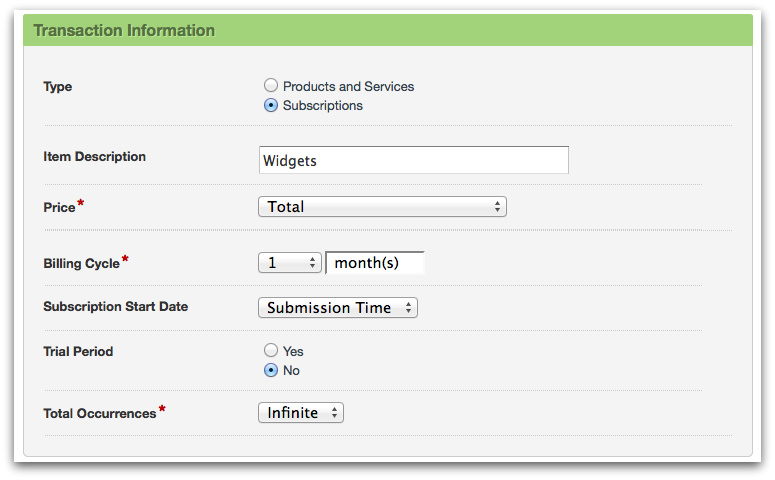Expand the Total Occurrences Infinite dropdown

coord(300,413)
